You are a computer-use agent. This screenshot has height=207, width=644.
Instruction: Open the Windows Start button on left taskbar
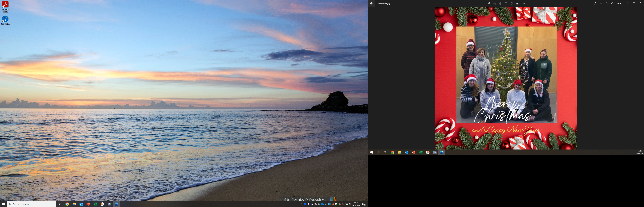[3, 204]
